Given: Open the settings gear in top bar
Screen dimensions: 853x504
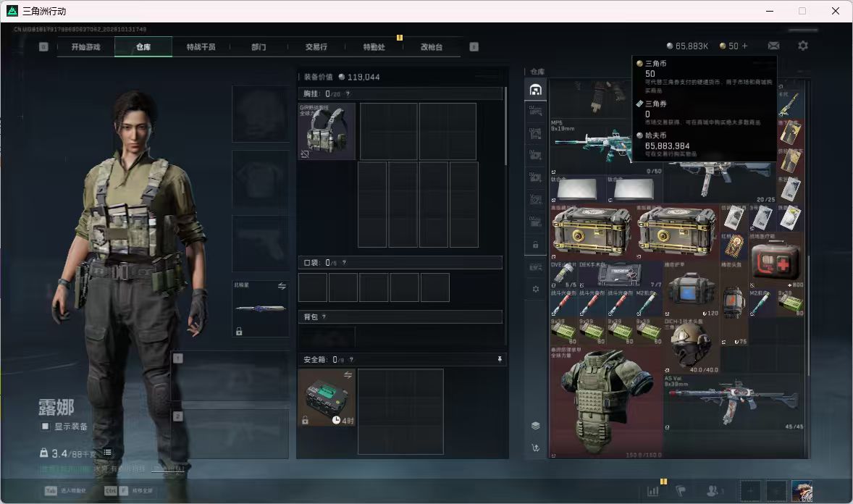Looking at the screenshot, I should click(x=803, y=46).
